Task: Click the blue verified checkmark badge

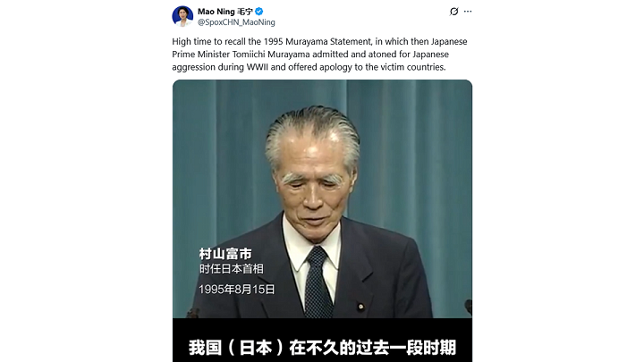Action: (x=259, y=12)
